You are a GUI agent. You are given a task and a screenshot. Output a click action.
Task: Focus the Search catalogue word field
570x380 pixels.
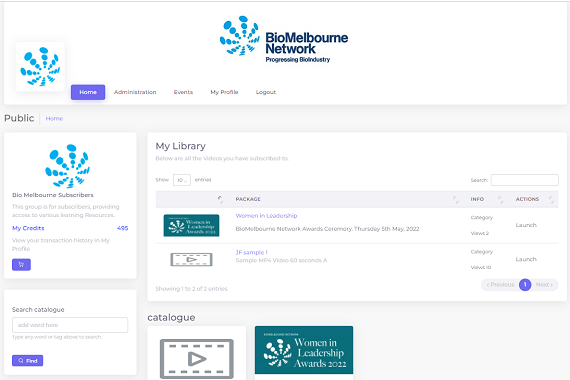pyautogui.click(x=70, y=325)
